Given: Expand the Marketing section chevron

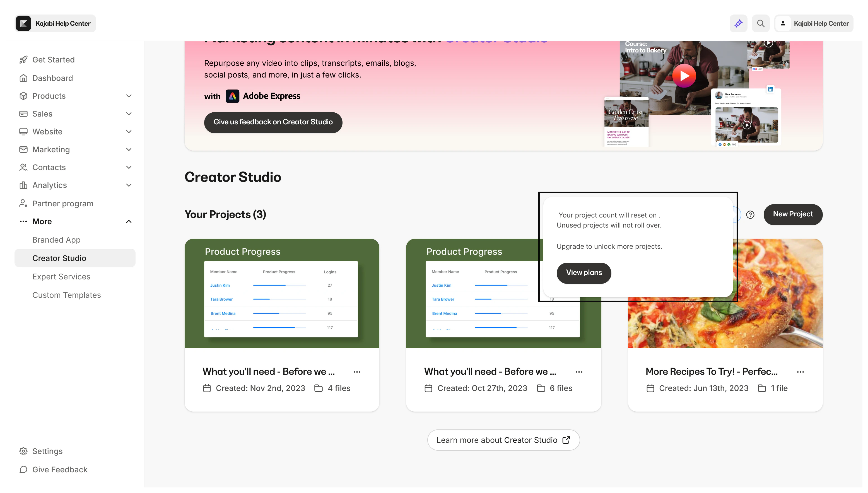Looking at the screenshot, I should [129, 149].
